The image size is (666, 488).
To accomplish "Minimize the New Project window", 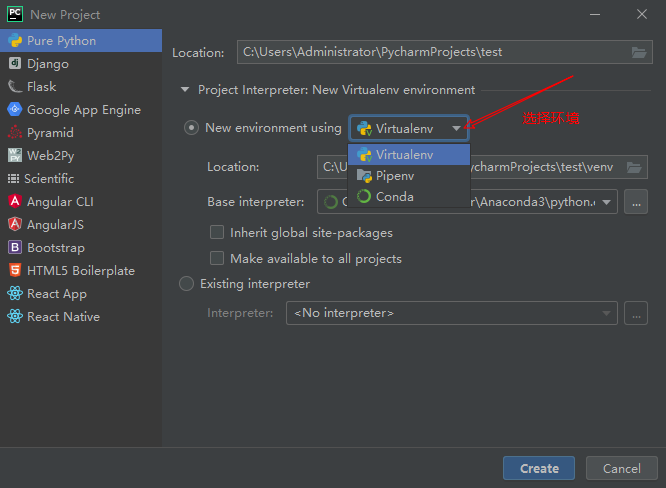I will pos(595,14).
